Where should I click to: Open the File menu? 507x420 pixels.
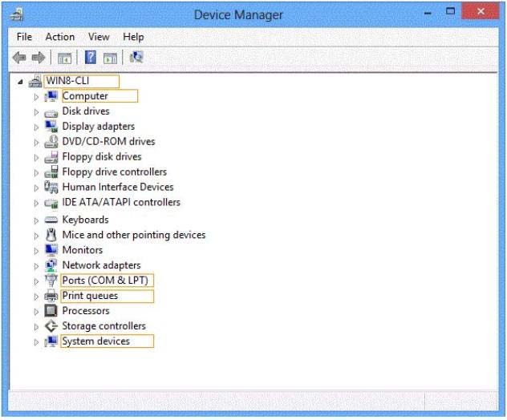coord(24,37)
